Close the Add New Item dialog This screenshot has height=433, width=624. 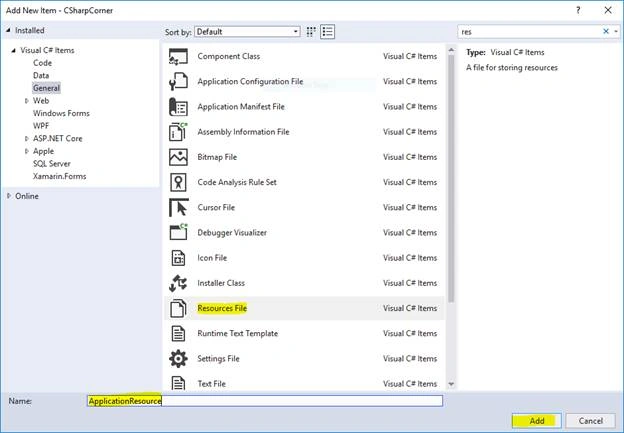click(608, 10)
